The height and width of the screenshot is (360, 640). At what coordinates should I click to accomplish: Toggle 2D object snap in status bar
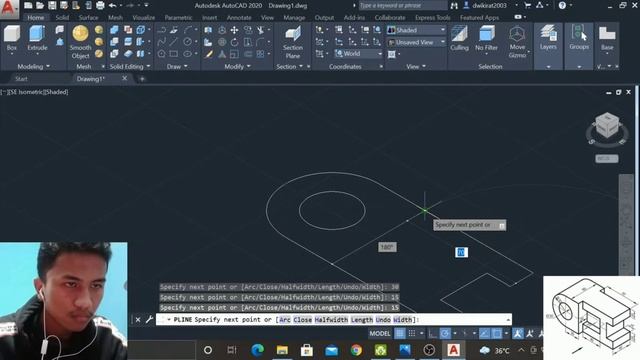tap(497, 333)
